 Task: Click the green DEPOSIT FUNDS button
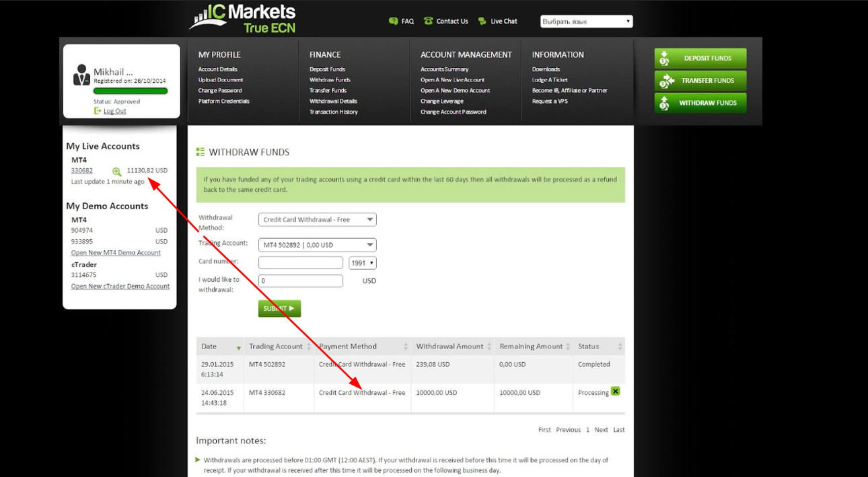(700, 59)
